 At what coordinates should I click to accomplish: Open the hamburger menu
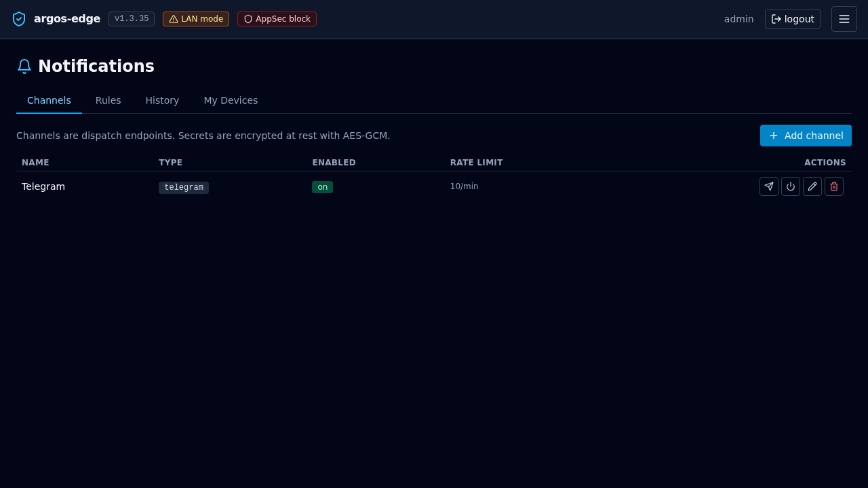click(844, 19)
